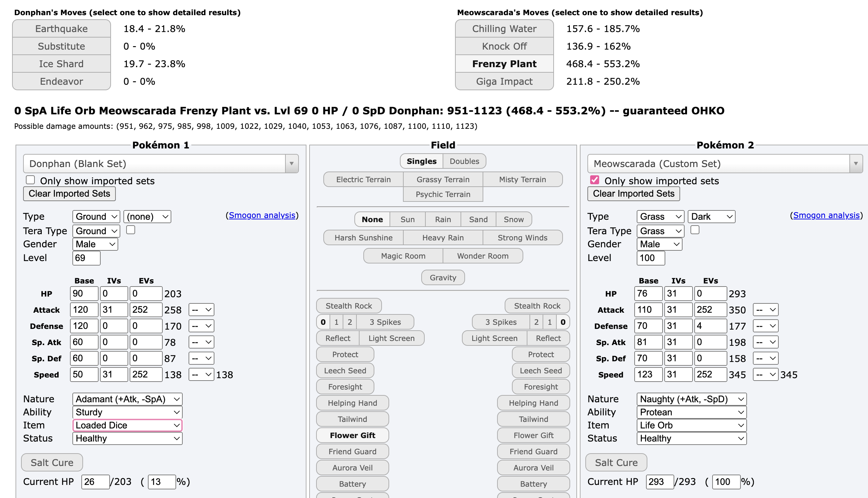Activate Misty Terrain

(523, 179)
